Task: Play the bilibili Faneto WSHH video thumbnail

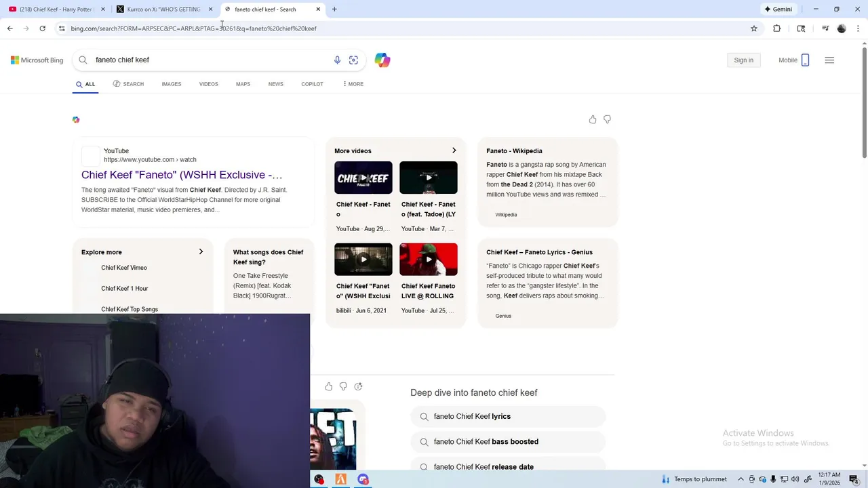Action: click(363, 259)
